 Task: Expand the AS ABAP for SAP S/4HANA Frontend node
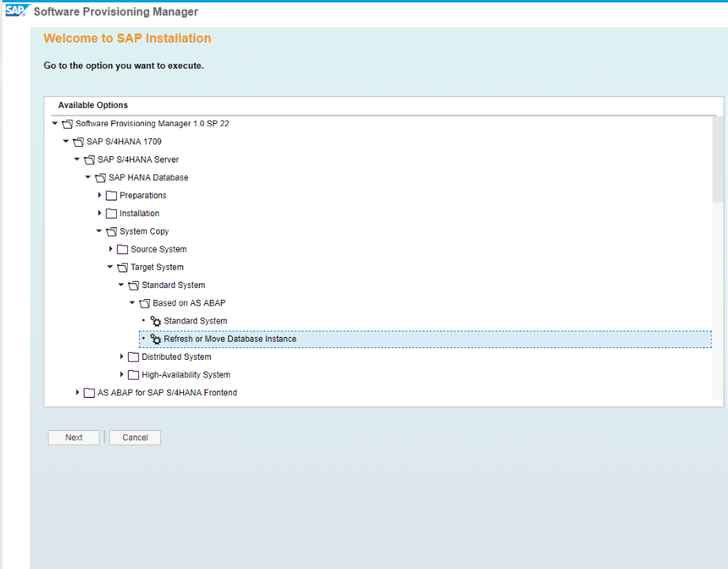(x=77, y=392)
